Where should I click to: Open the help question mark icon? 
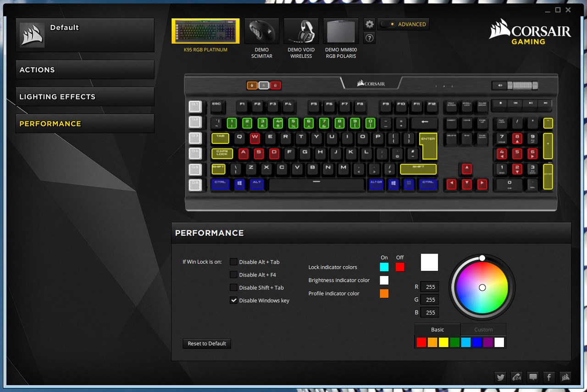click(x=370, y=38)
